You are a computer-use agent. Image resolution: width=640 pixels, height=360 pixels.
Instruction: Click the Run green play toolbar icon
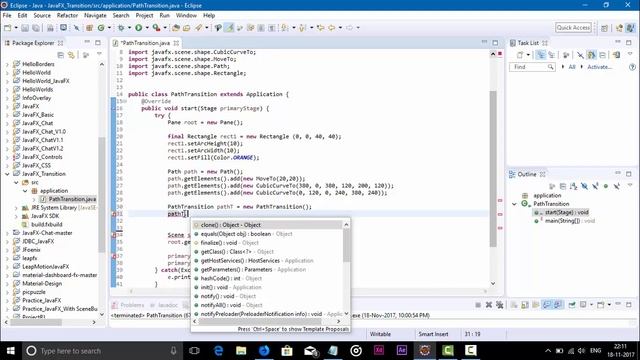pyautogui.click(x=139, y=28)
